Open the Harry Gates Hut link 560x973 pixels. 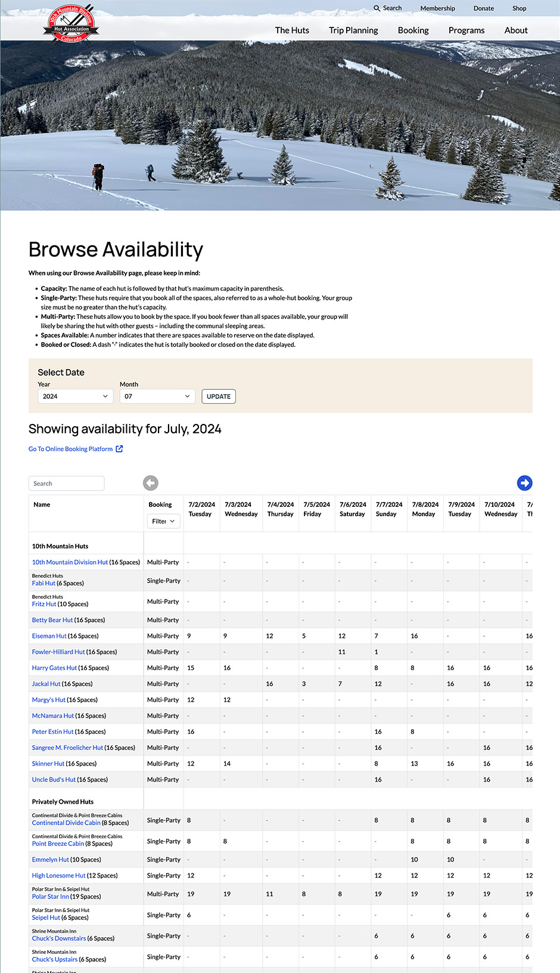tap(54, 668)
